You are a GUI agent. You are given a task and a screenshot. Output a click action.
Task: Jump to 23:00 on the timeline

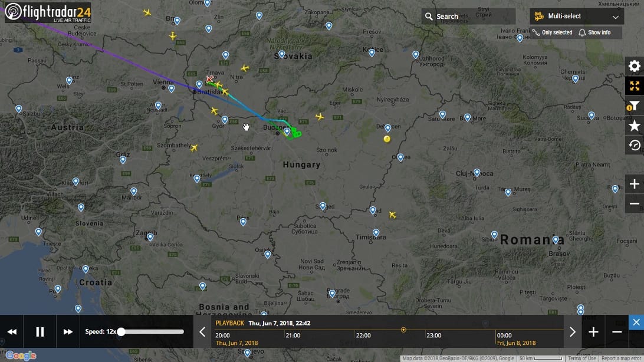click(433, 335)
